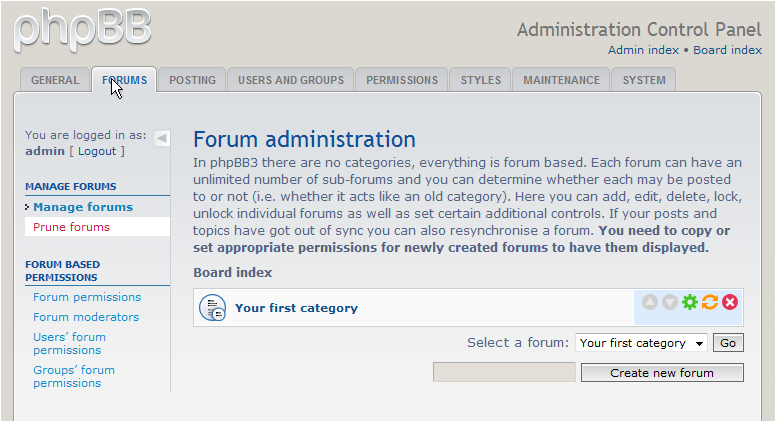Click the phpBB logo
Screen dimensions: 776x422
click(x=82, y=28)
